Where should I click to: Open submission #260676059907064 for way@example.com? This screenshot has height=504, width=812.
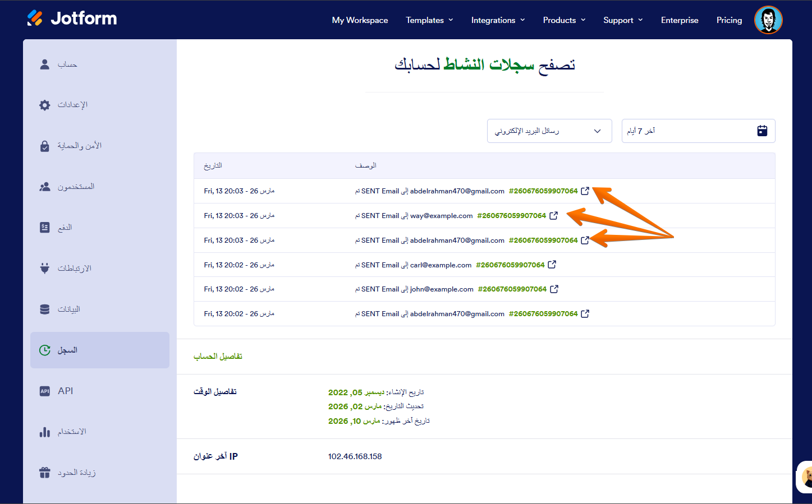click(511, 216)
